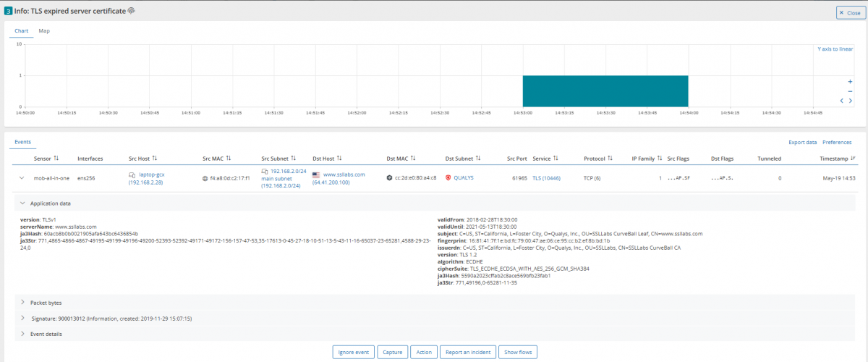Image resolution: width=868 pixels, height=362 pixels.
Task: Switch to the Chart tab
Action: pos(22,31)
